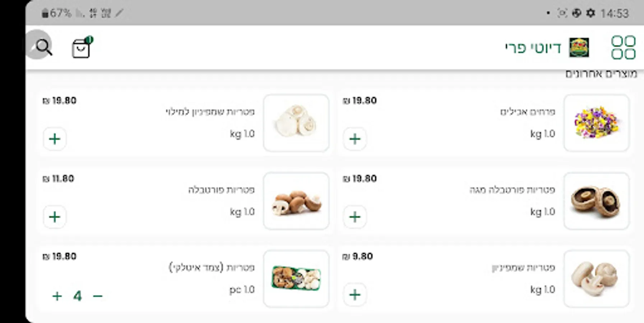
Task: Tap the דיוטי פרי store title
Action: pos(533,48)
